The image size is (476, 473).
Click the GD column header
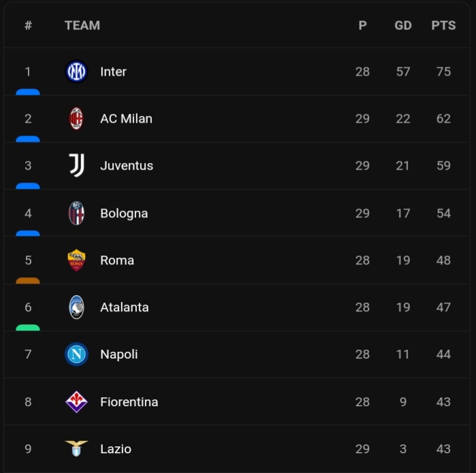click(403, 25)
